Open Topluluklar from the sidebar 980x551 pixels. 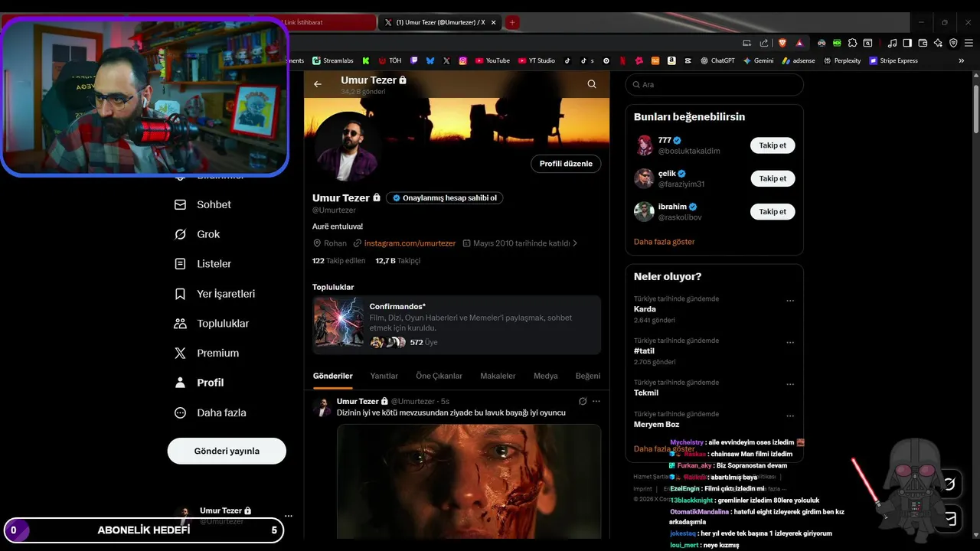(x=212, y=324)
